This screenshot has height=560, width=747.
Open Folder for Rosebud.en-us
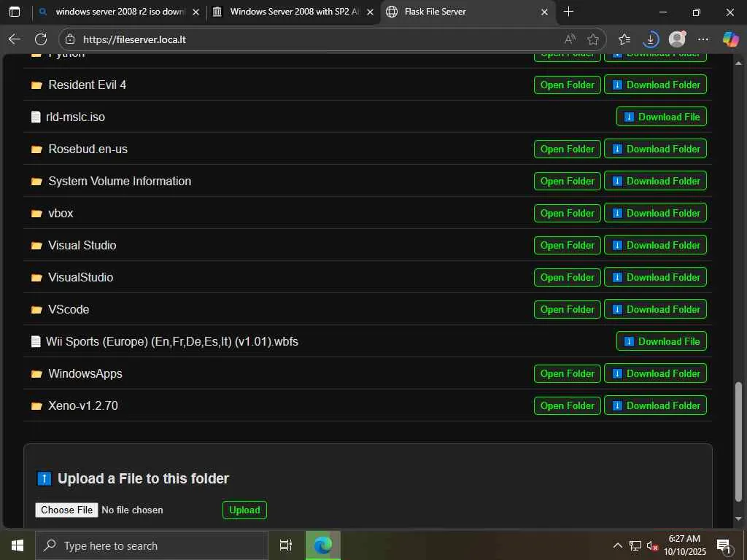click(567, 149)
